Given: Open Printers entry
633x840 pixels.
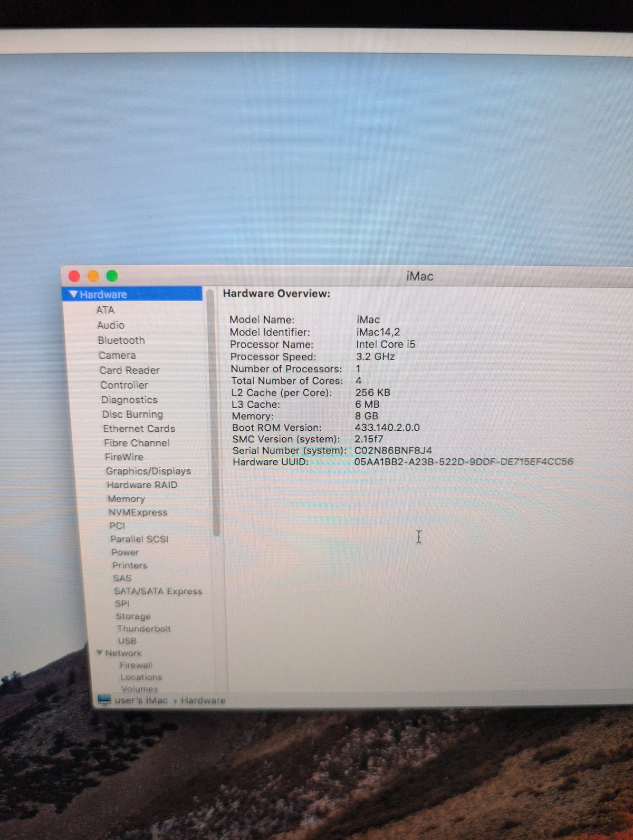Looking at the screenshot, I should point(130,565).
